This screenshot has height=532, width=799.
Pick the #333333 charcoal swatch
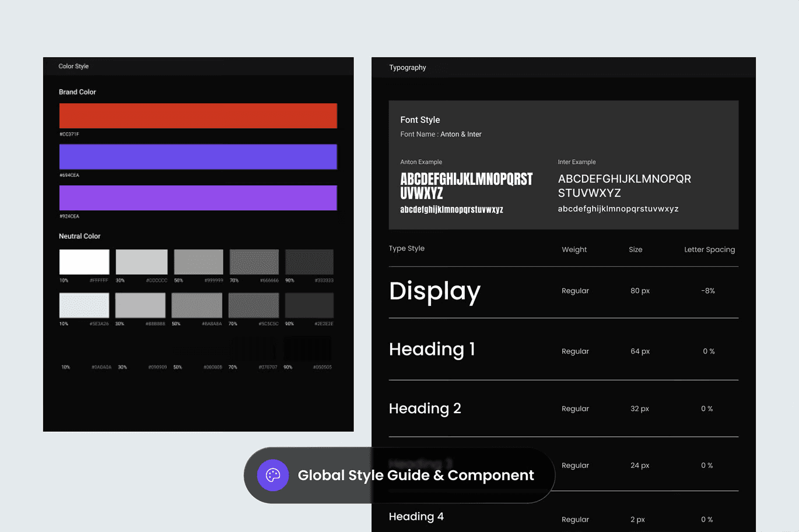point(309,262)
